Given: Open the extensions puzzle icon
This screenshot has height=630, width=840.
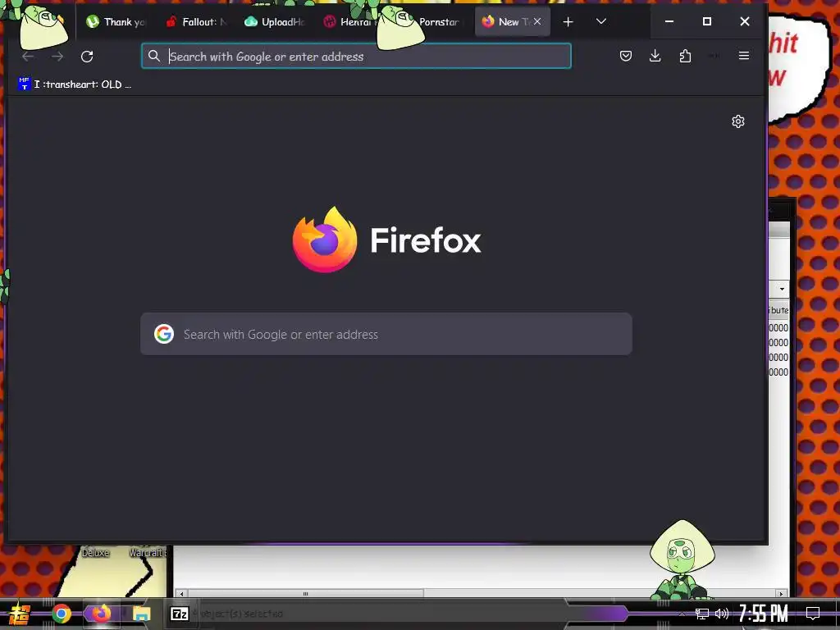Looking at the screenshot, I should tap(685, 56).
